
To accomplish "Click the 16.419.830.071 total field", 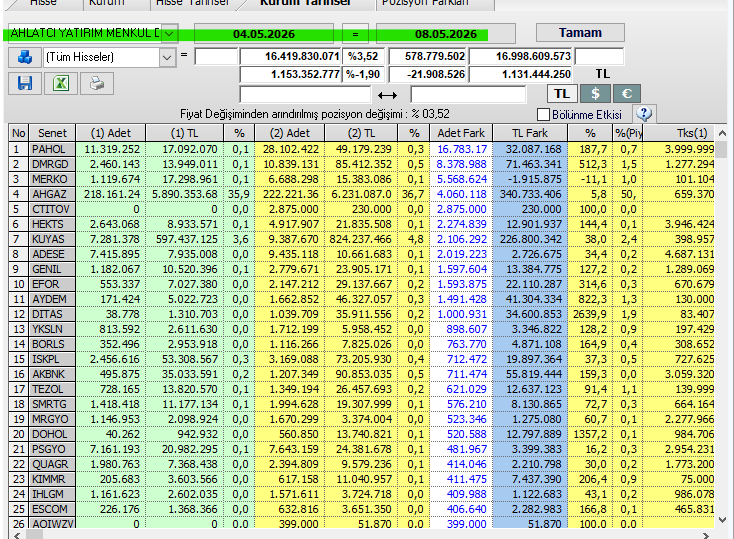I will (290, 56).
